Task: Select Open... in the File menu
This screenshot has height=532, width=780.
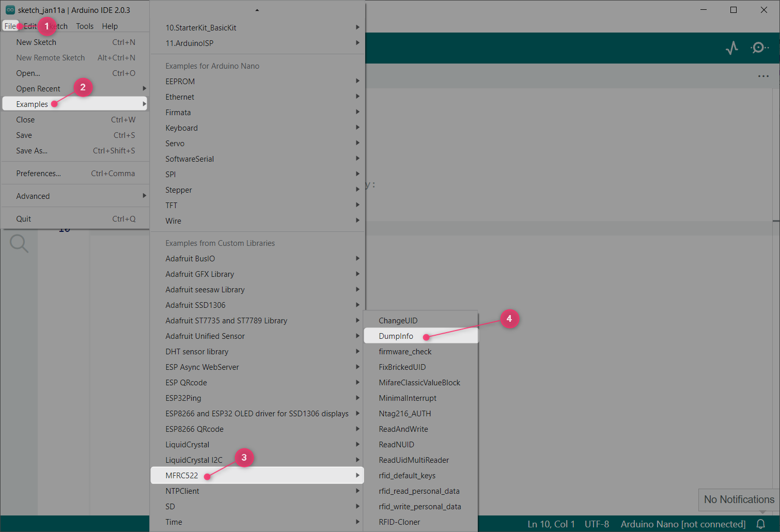Action: coord(75,73)
